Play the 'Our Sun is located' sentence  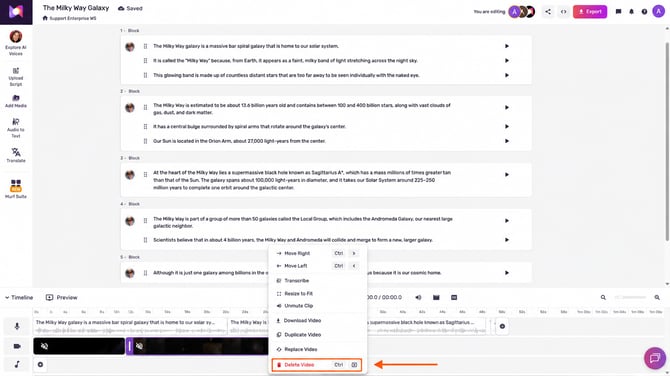[x=507, y=141]
